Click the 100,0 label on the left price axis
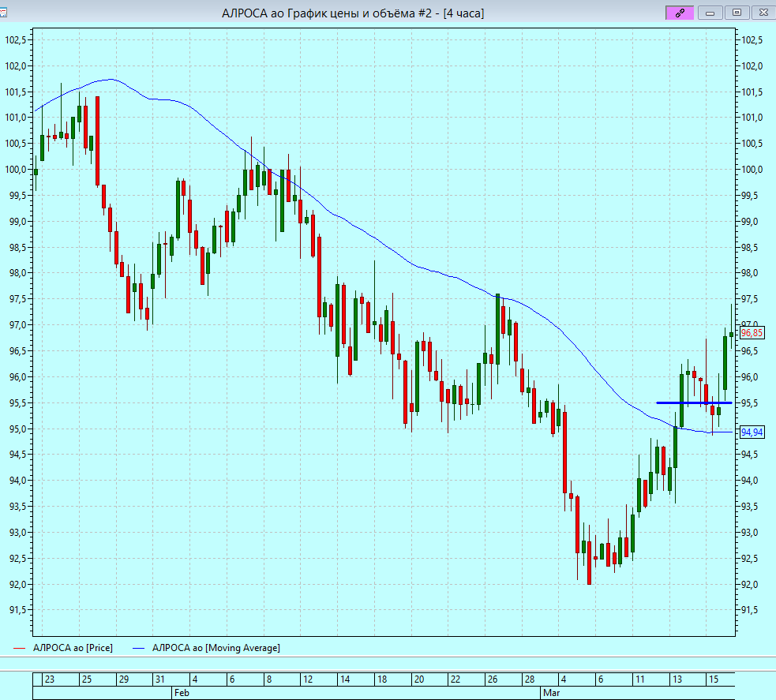This screenshot has width=776, height=700. (x=16, y=170)
